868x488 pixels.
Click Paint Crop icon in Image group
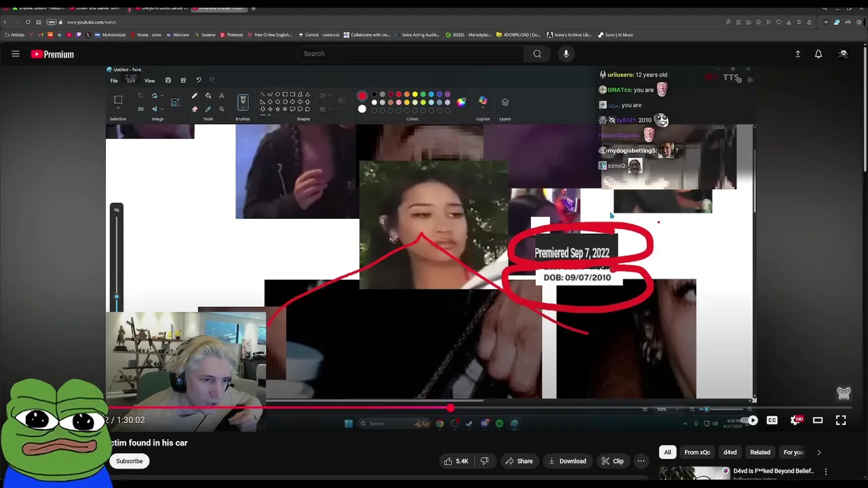pos(140,96)
